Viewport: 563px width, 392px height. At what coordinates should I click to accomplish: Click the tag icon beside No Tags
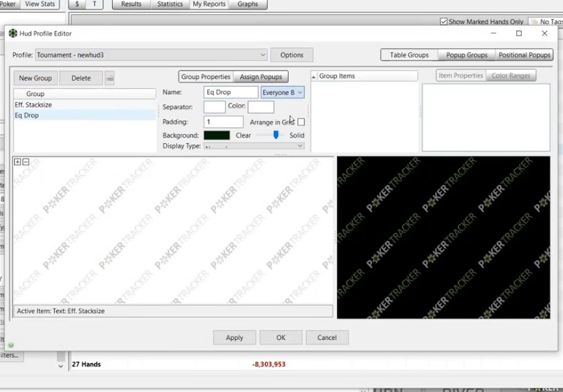pyautogui.click(x=534, y=22)
